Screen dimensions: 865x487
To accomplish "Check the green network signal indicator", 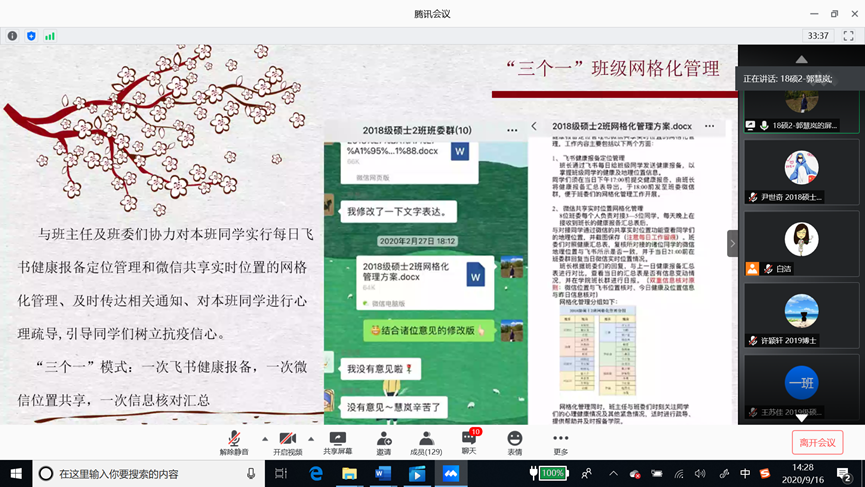I will 50,36.
